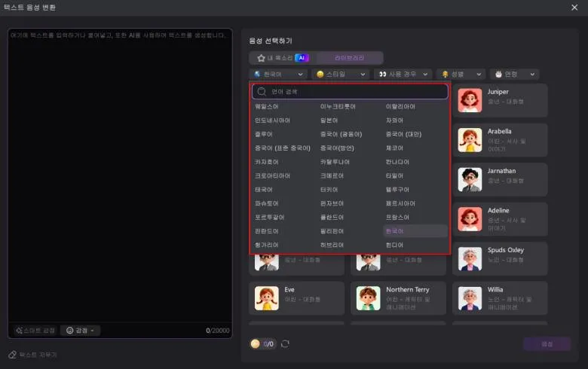The image size is (588, 369).
Task: Choose 텔루구어 from the language list
Action: (x=397, y=190)
